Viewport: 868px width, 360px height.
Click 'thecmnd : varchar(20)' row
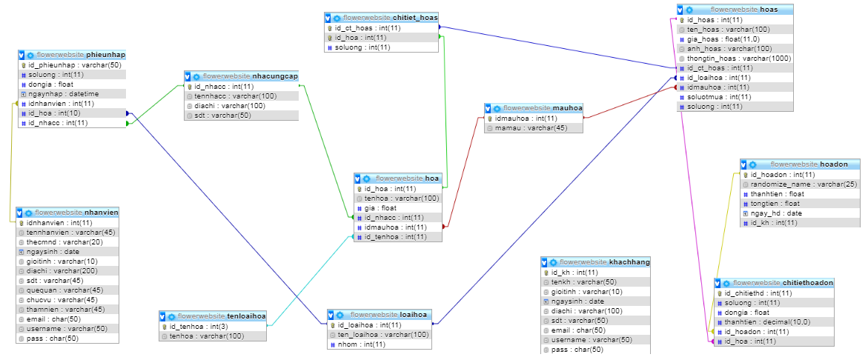[x=67, y=242]
